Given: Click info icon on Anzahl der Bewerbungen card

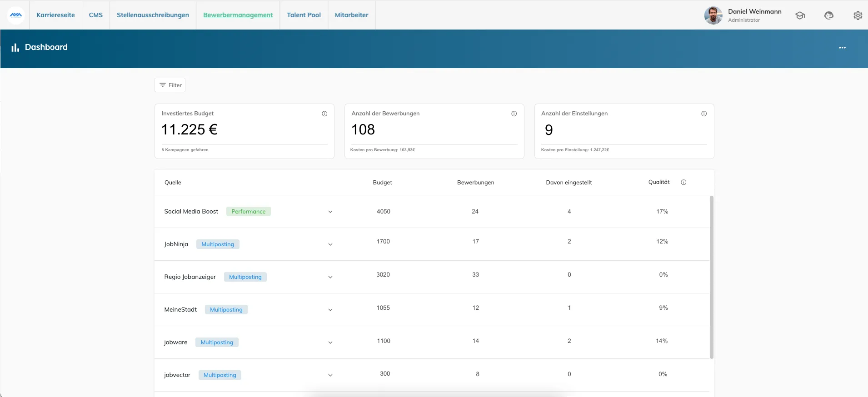Looking at the screenshot, I should point(514,114).
